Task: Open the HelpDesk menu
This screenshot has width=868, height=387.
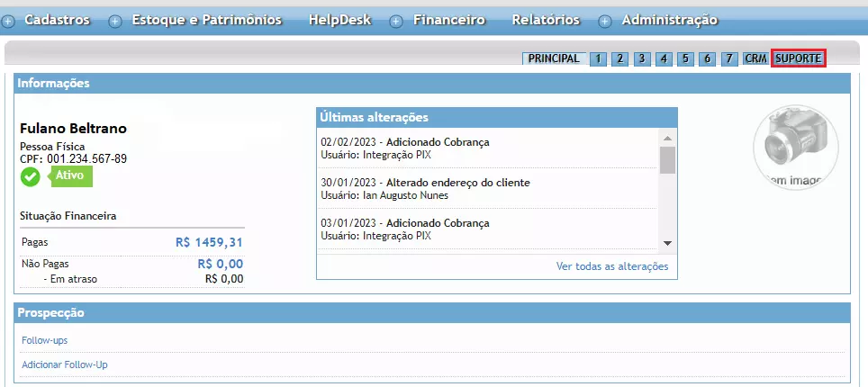Action: (x=339, y=20)
